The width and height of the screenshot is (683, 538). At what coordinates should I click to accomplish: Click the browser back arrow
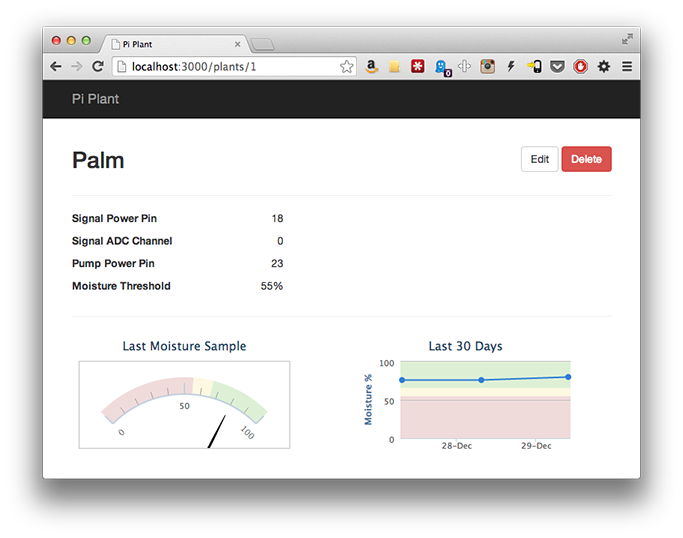pos(56,67)
